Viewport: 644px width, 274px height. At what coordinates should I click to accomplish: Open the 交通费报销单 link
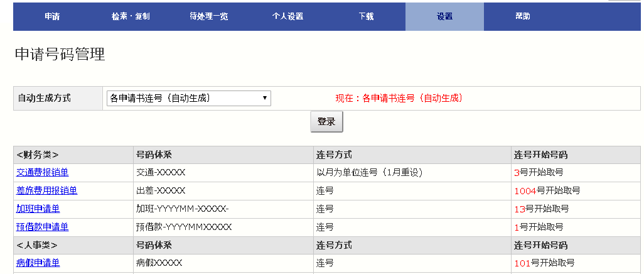pyautogui.click(x=42, y=173)
